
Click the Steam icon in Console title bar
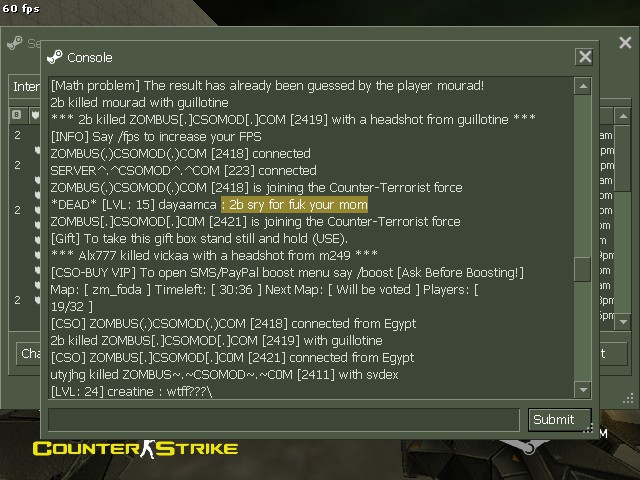(55, 57)
